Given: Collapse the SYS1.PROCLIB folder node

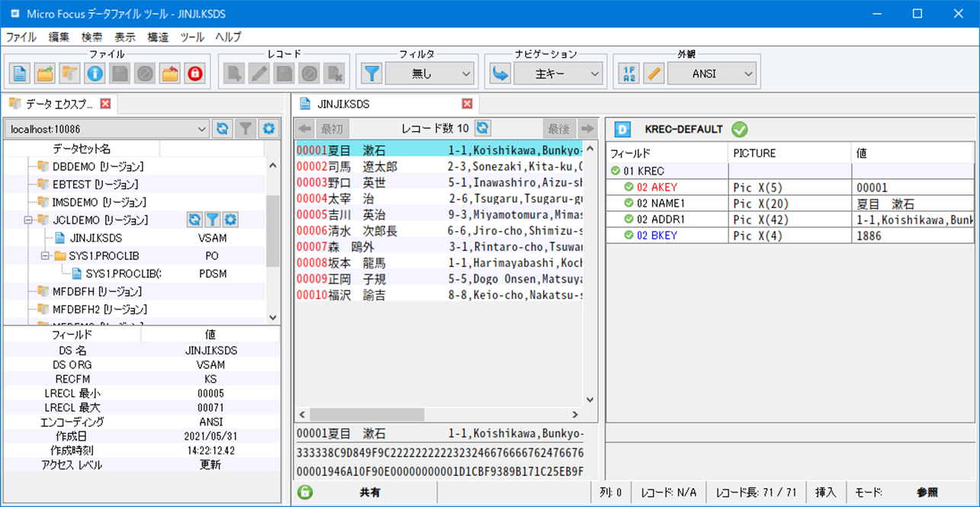Looking at the screenshot, I should [45, 255].
